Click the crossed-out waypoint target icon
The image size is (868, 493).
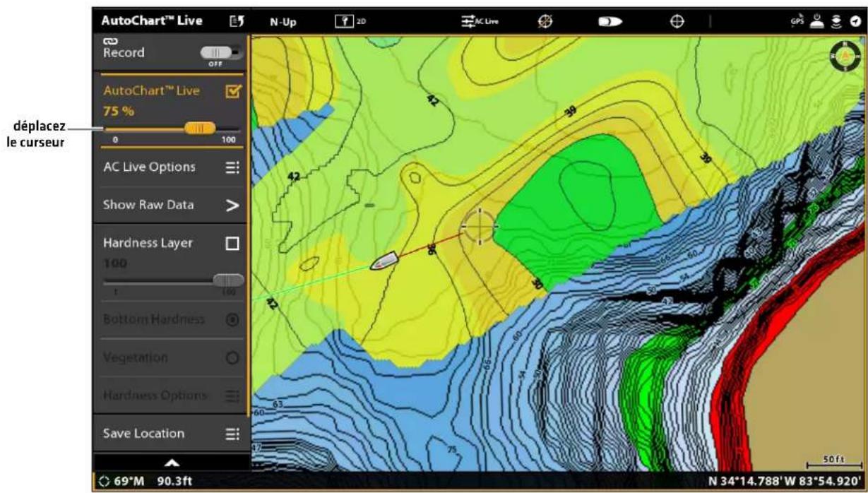point(546,21)
